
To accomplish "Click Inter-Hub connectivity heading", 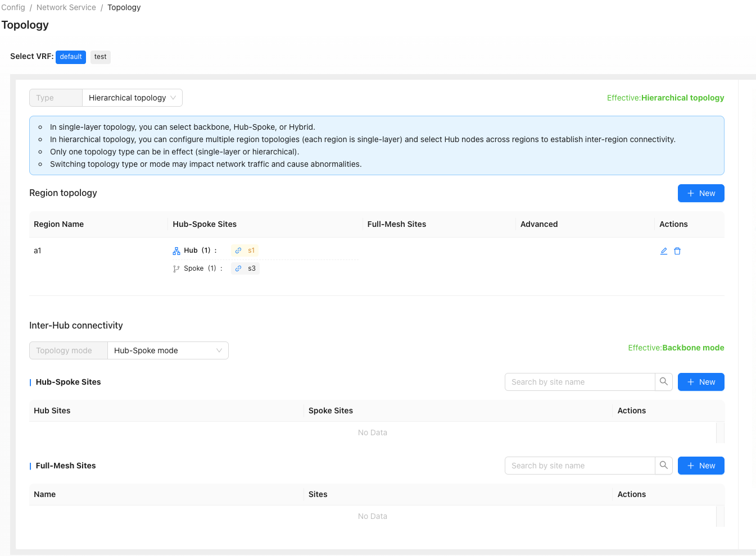I will [76, 325].
